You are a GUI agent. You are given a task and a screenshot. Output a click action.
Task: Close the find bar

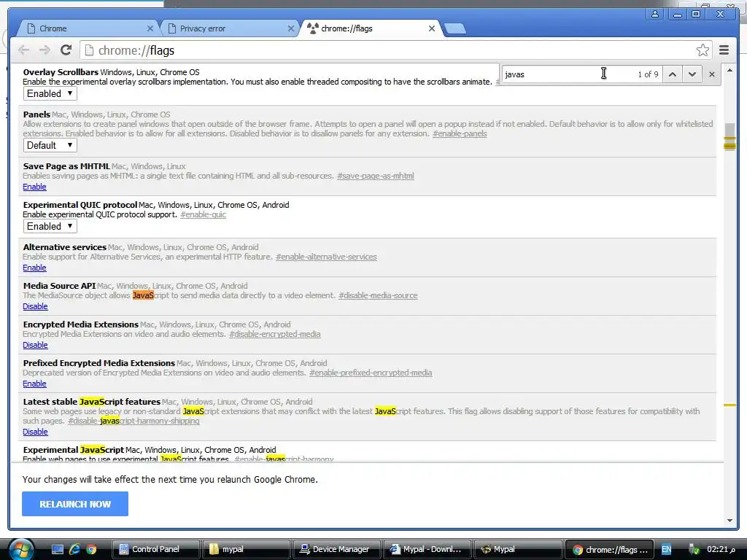712,74
